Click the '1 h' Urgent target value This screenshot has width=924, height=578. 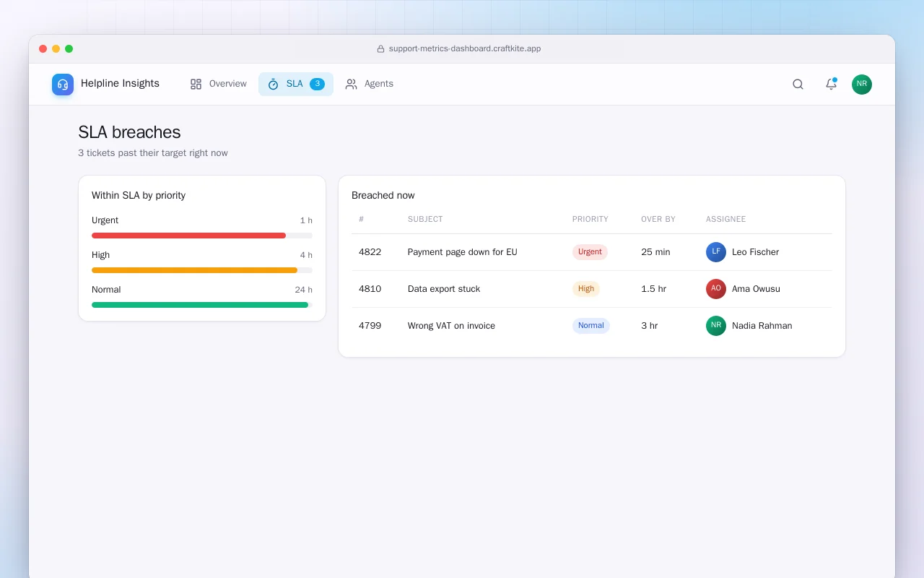[306, 220]
